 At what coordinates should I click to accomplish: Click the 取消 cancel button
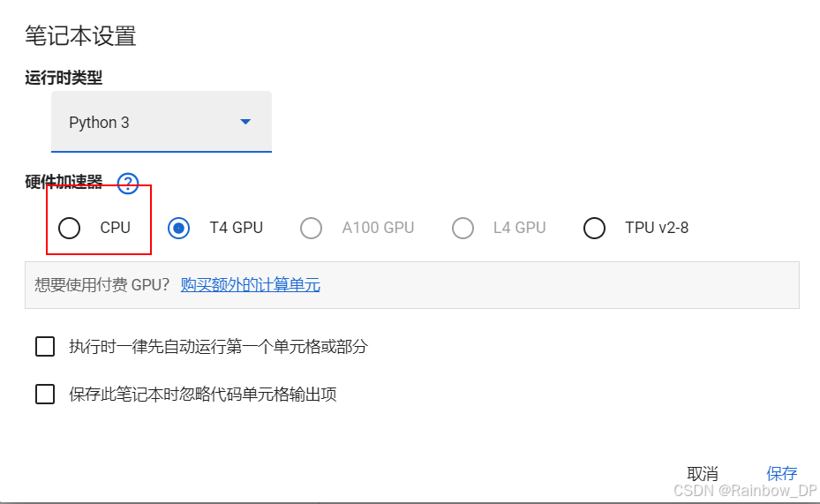click(703, 474)
